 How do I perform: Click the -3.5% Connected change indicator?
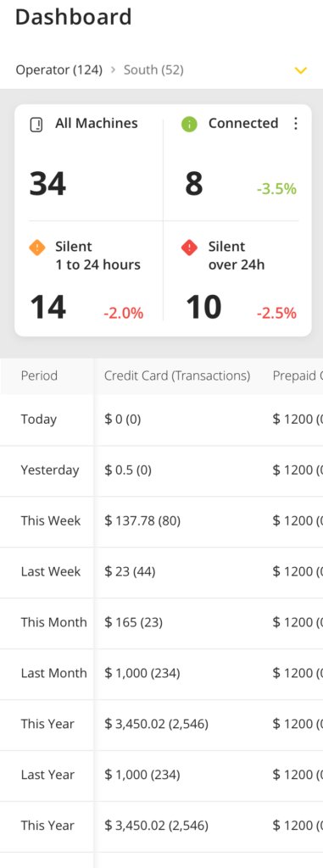tap(276, 189)
